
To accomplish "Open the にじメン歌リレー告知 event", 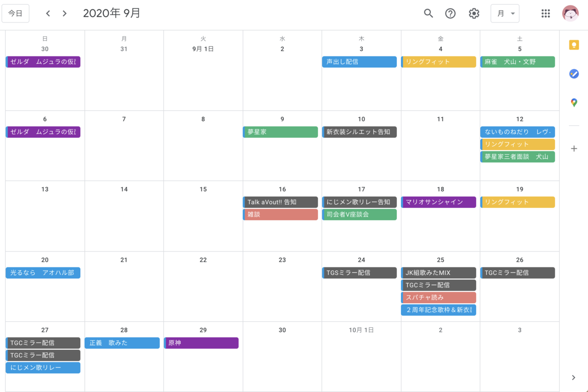I will pos(359,202).
